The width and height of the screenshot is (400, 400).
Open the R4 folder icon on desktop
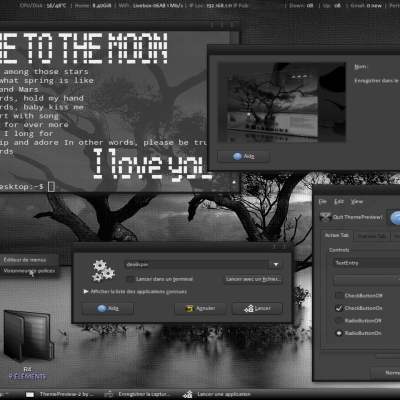(28, 336)
